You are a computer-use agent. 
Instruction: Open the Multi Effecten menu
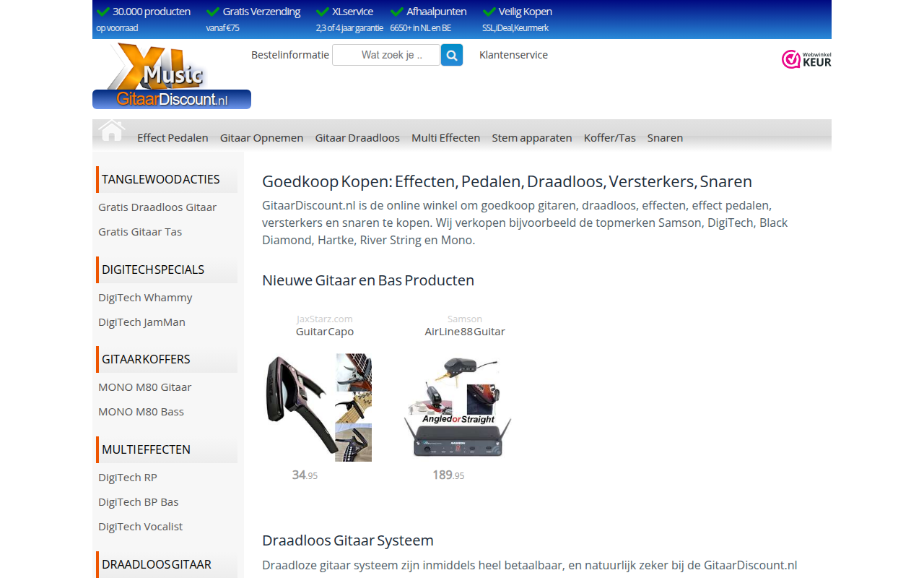pyautogui.click(x=445, y=137)
